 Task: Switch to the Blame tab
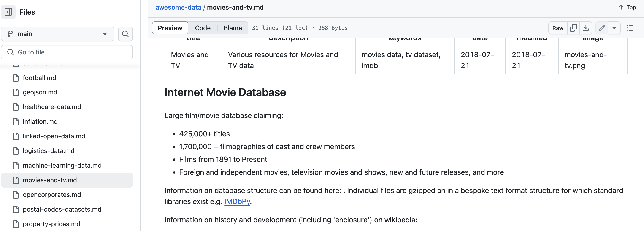coord(232,28)
